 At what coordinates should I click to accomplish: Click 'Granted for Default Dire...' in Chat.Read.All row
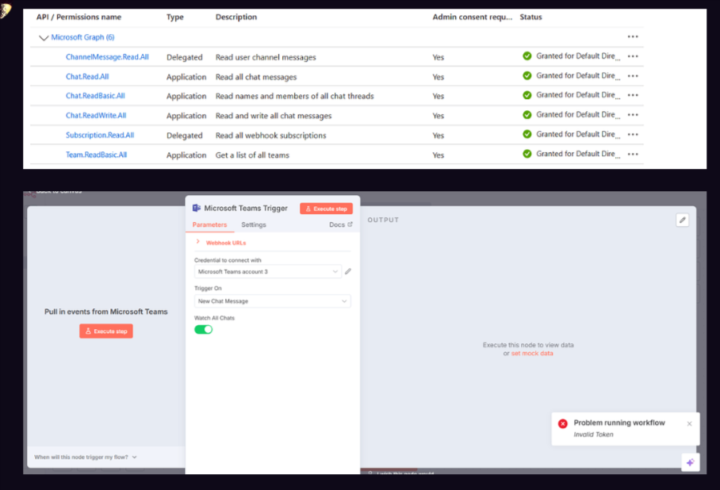pos(578,75)
